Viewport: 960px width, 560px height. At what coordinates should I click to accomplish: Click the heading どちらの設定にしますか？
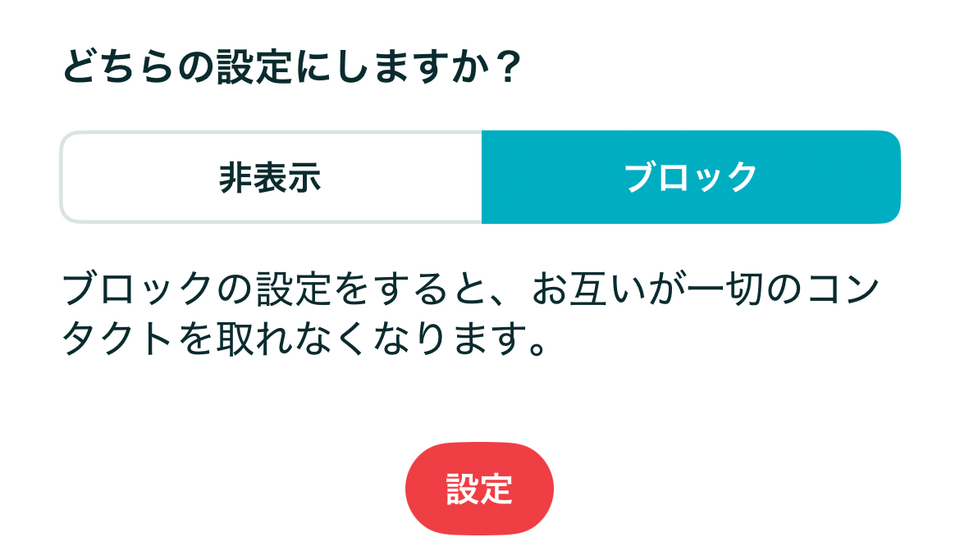click(x=292, y=66)
